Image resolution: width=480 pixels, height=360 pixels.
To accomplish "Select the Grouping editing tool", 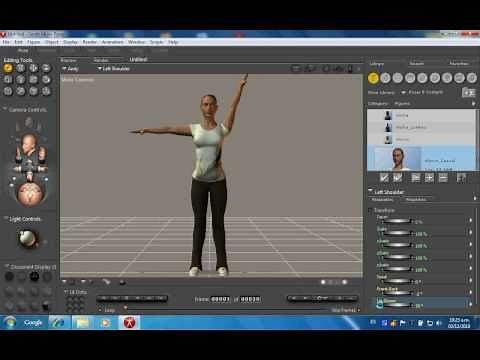I will pyautogui.click(x=8, y=91).
